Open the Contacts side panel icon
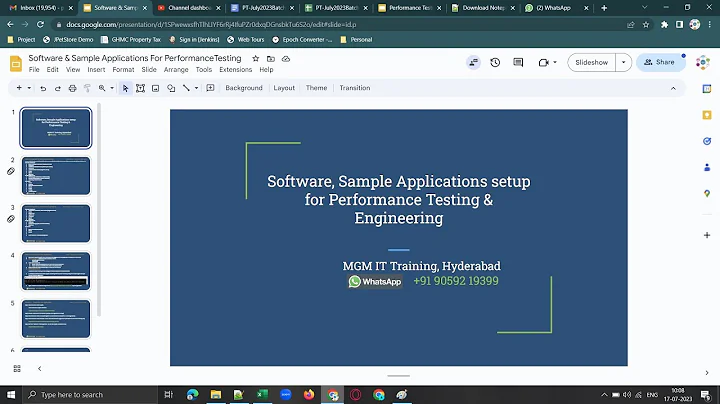 click(707, 167)
